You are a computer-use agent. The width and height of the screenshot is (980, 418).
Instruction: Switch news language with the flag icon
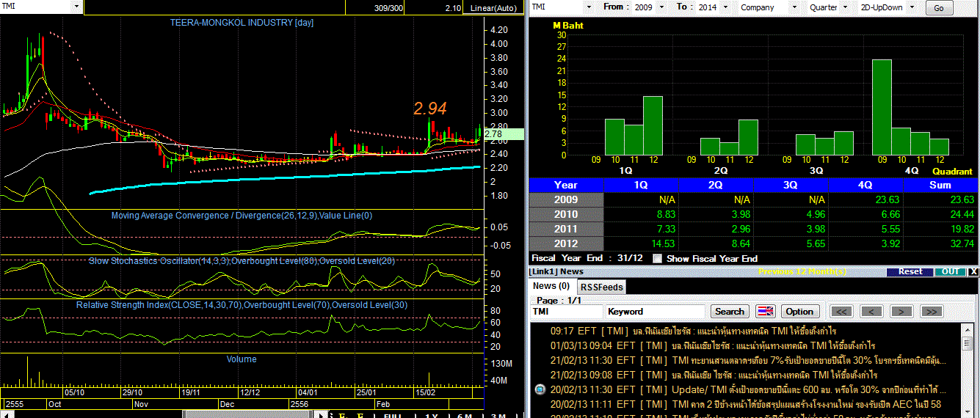click(x=765, y=312)
